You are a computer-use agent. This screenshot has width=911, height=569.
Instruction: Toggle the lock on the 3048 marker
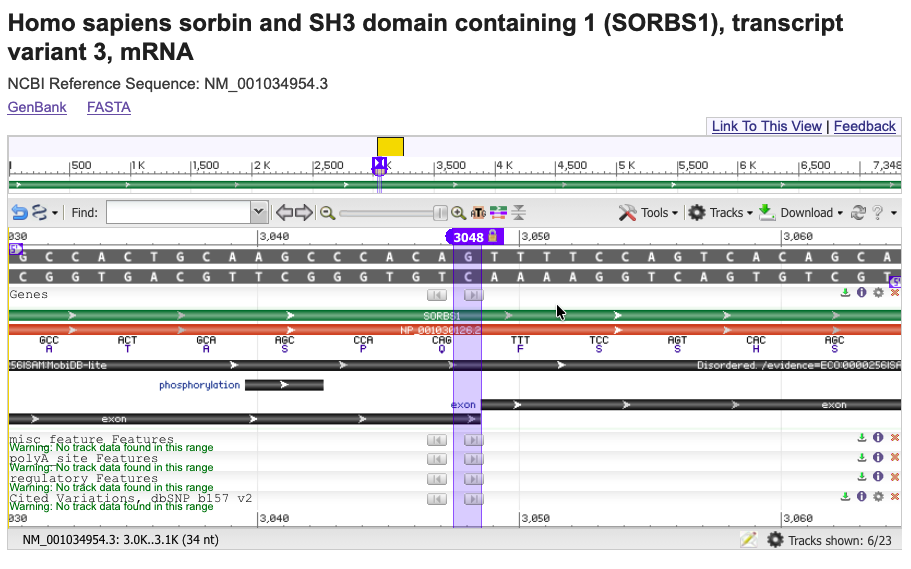[x=493, y=236]
